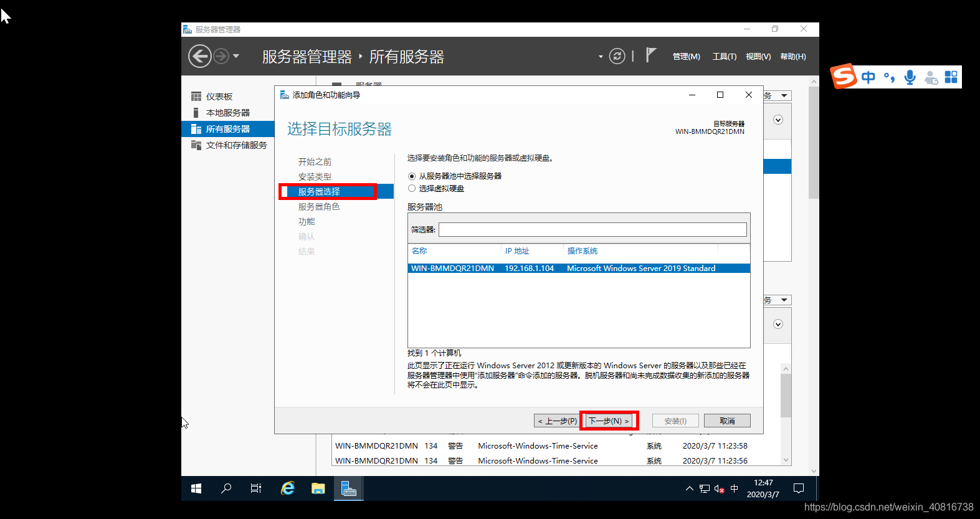Click Server Manager taskbar icon
The image size is (980, 519).
click(349, 488)
